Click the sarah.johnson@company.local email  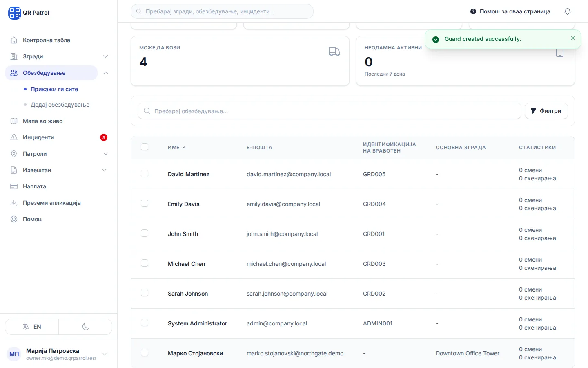[x=287, y=294]
